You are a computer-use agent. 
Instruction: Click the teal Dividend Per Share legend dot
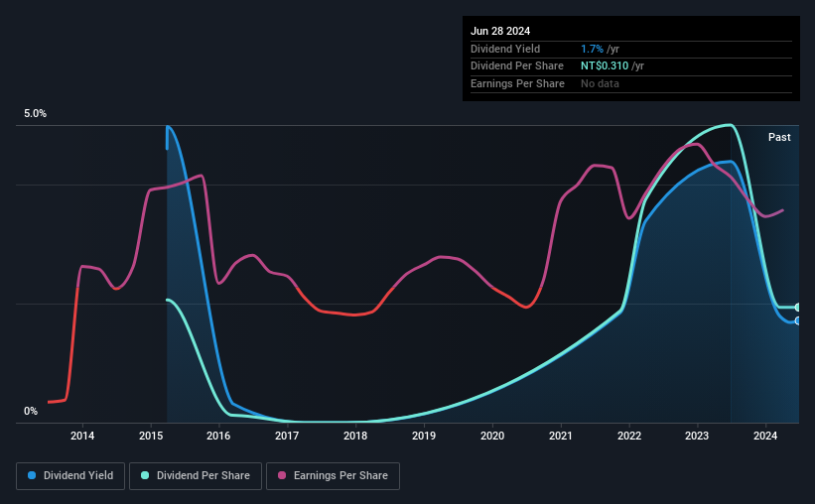[145, 475]
